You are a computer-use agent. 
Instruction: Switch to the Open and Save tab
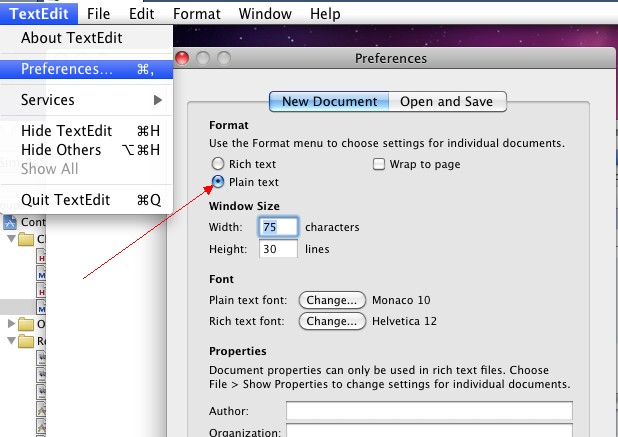447,102
